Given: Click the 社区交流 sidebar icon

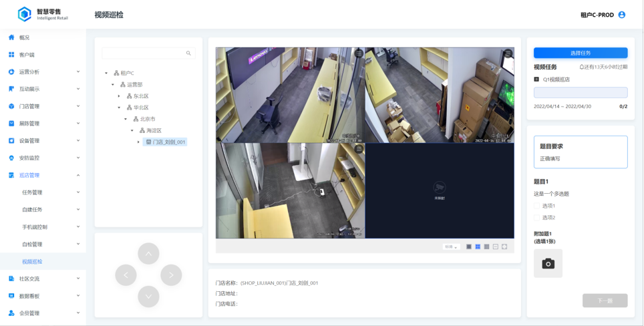Looking at the screenshot, I should point(11,279).
